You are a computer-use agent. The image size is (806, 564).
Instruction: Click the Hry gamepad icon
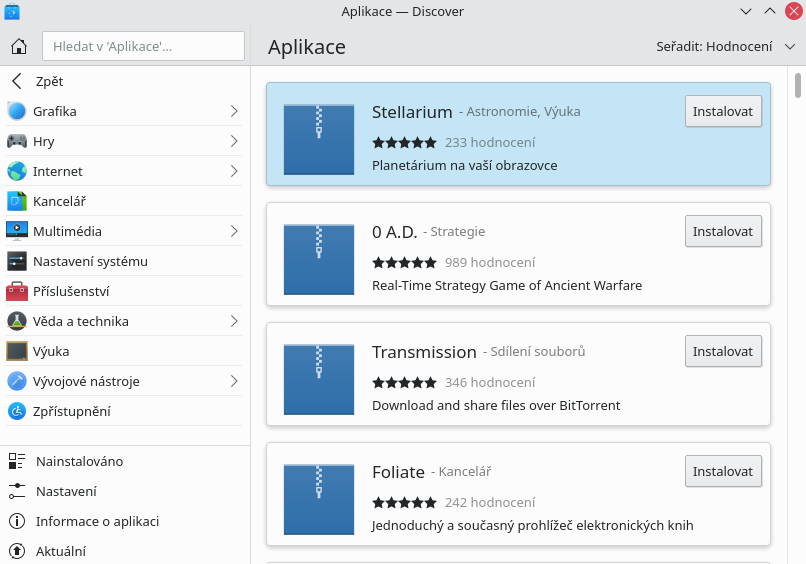(x=16, y=141)
